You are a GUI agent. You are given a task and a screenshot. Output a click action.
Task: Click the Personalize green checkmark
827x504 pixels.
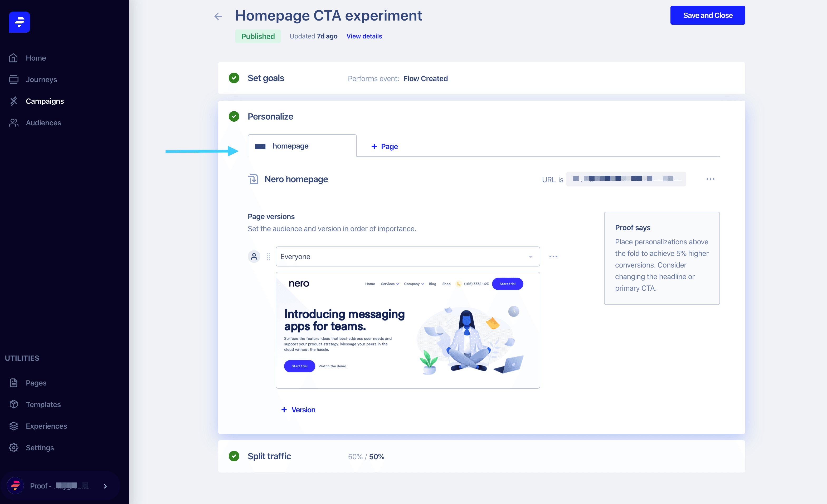tap(234, 116)
